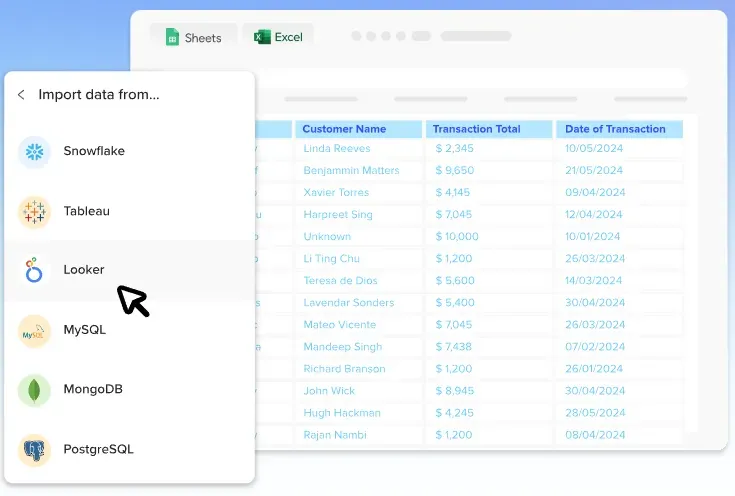Select the Lavendar Sonders cell

[359, 303]
